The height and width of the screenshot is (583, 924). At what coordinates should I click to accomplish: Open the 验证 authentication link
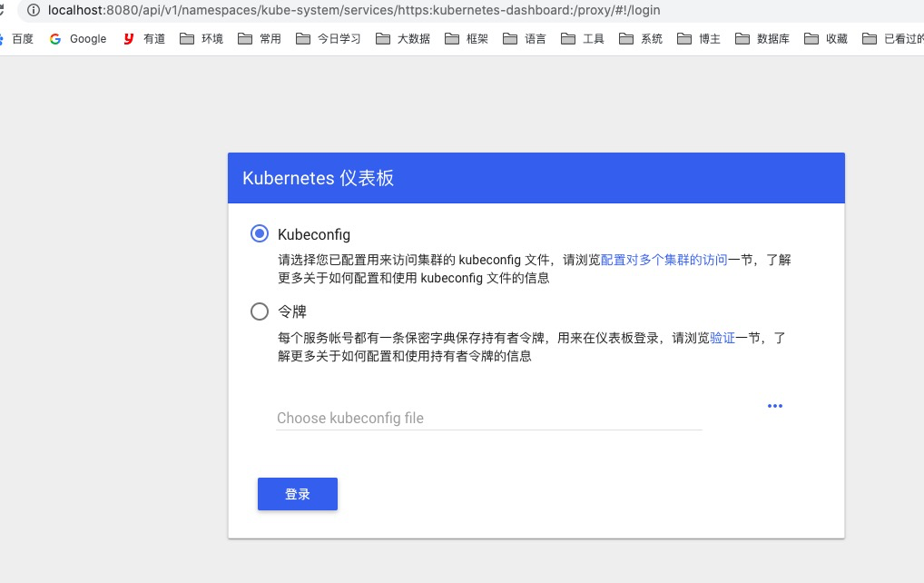(722, 338)
